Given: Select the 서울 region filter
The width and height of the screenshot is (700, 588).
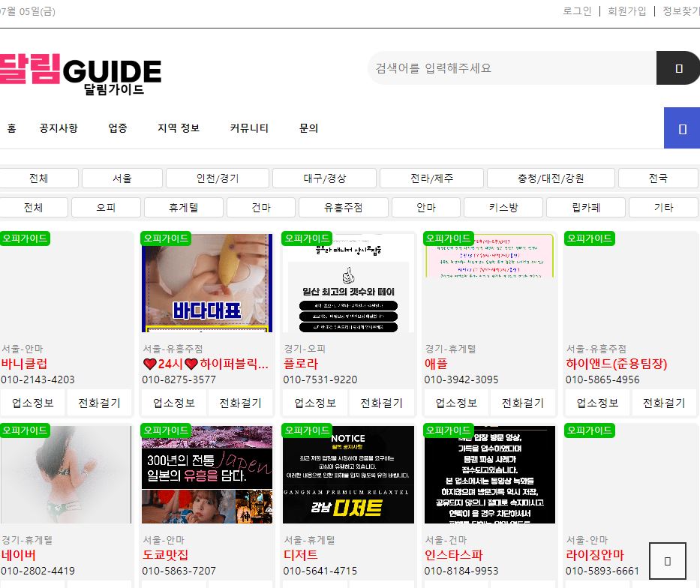Looking at the screenshot, I should click(122, 178).
